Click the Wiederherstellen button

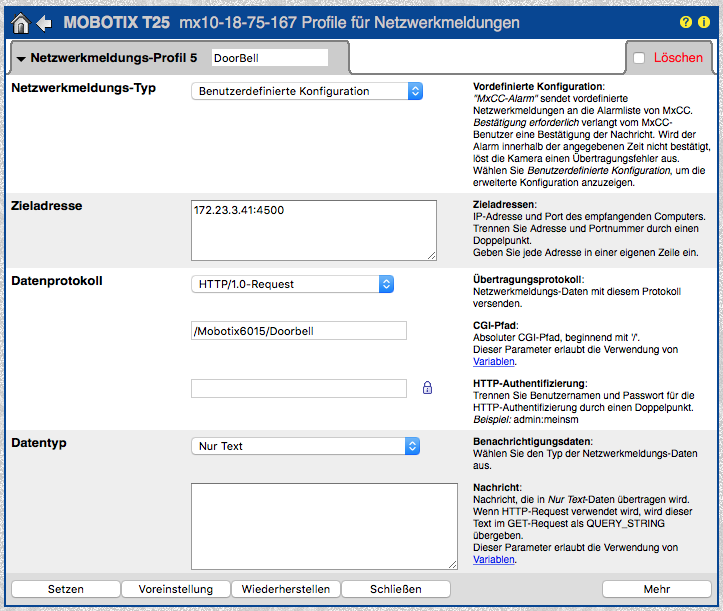(x=285, y=589)
